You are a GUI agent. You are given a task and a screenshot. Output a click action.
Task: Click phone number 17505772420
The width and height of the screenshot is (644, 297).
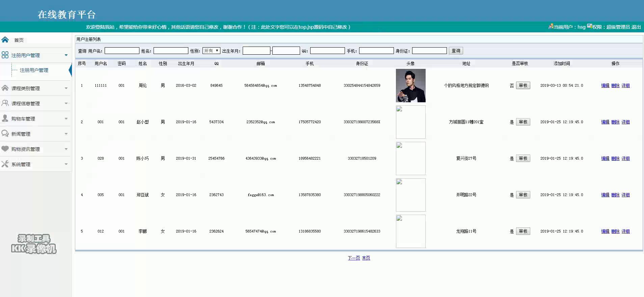tap(310, 122)
